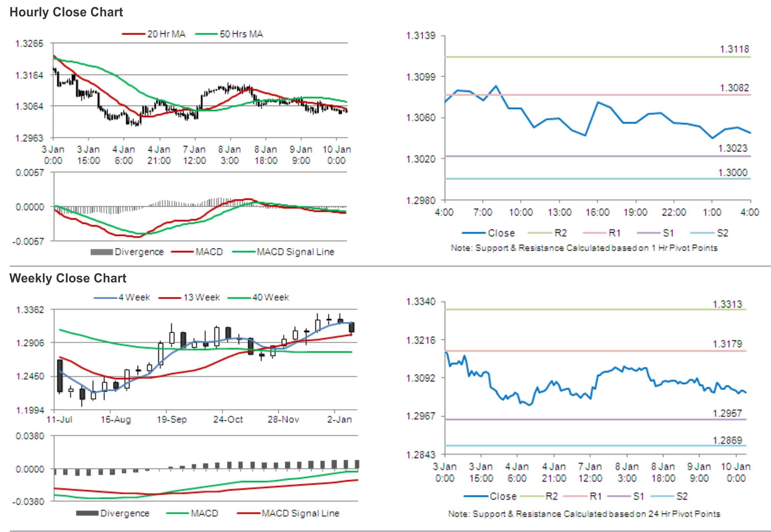Select the 28-Nov date label
The width and height of the screenshot is (771, 532).
pos(283,420)
